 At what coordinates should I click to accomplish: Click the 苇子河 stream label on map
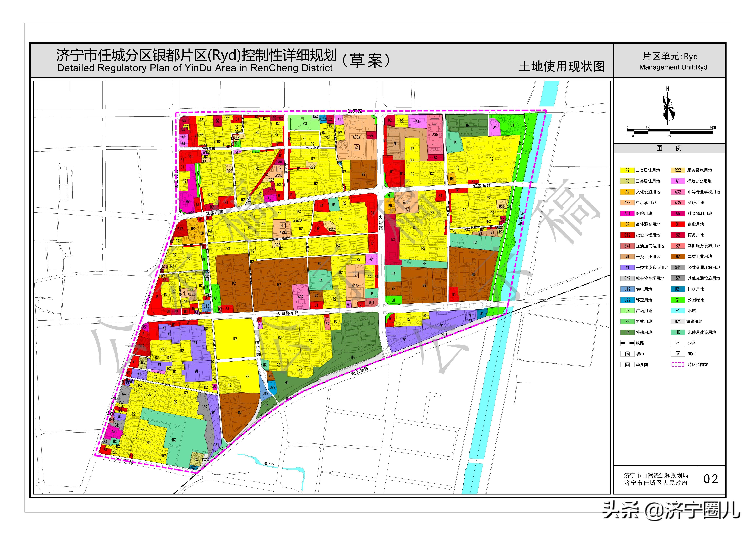pyautogui.click(x=269, y=464)
